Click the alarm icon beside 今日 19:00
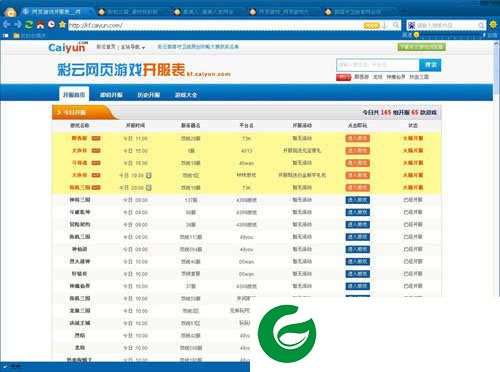The height and width of the screenshot is (372, 500). [x=149, y=175]
